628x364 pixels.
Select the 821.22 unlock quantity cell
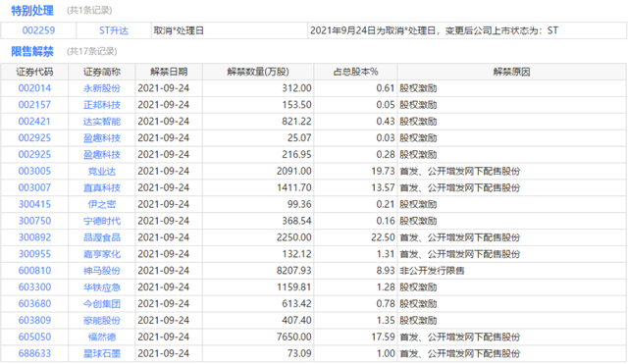[x=258, y=122]
